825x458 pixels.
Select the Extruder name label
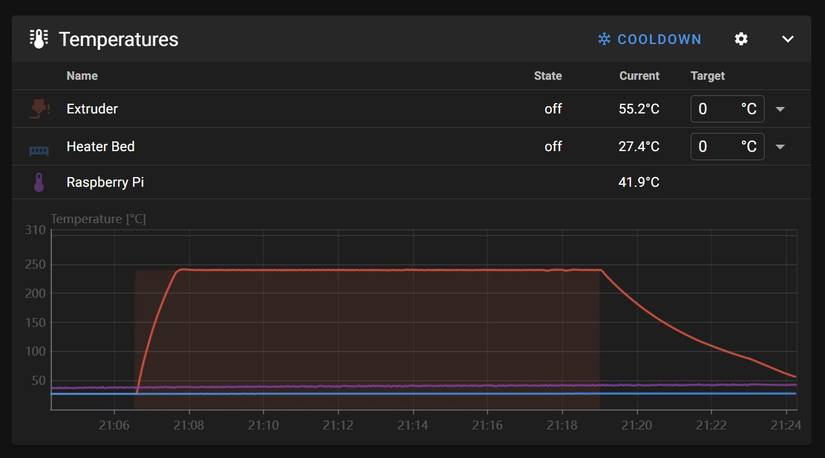[92, 109]
